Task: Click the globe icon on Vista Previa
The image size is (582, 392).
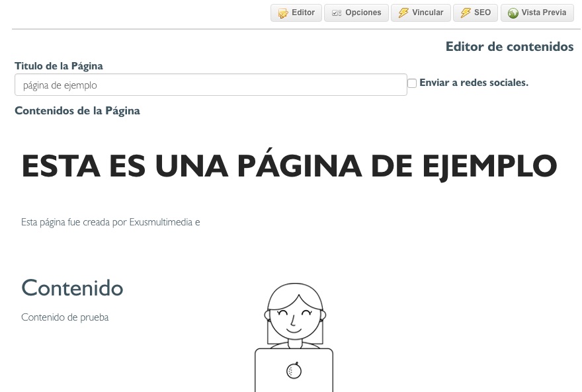Action: click(513, 13)
